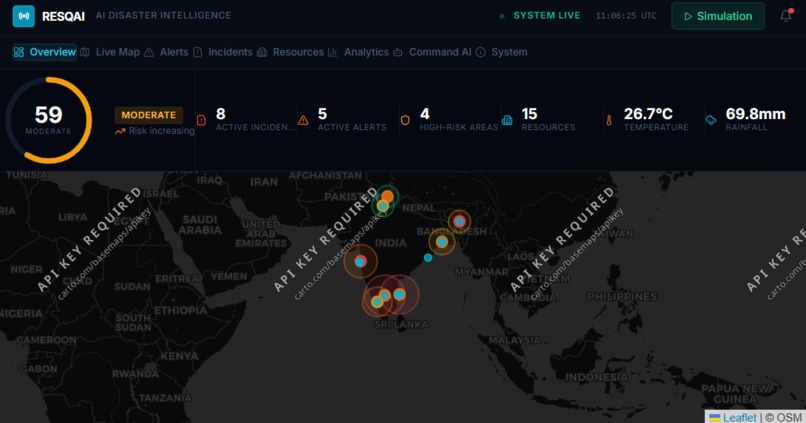806x423 pixels.
Task: Click the Resources building icon
Action: pyautogui.click(x=507, y=120)
